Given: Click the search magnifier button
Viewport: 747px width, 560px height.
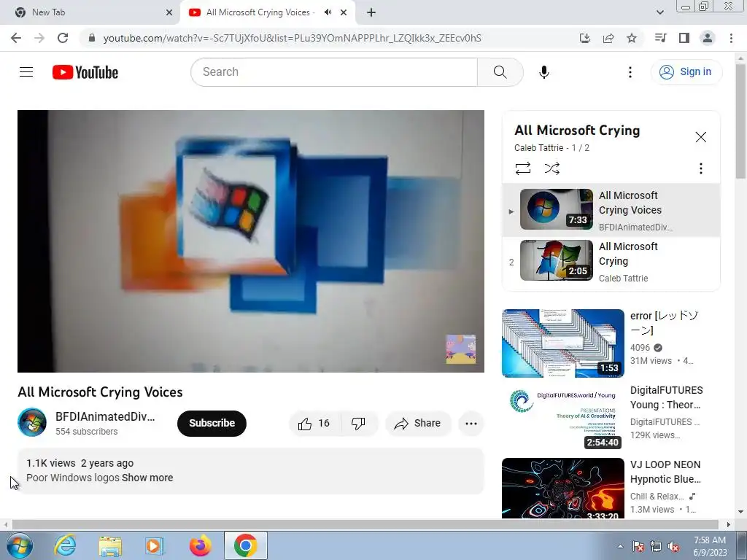Looking at the screenshot, I should tap(500, 72).
